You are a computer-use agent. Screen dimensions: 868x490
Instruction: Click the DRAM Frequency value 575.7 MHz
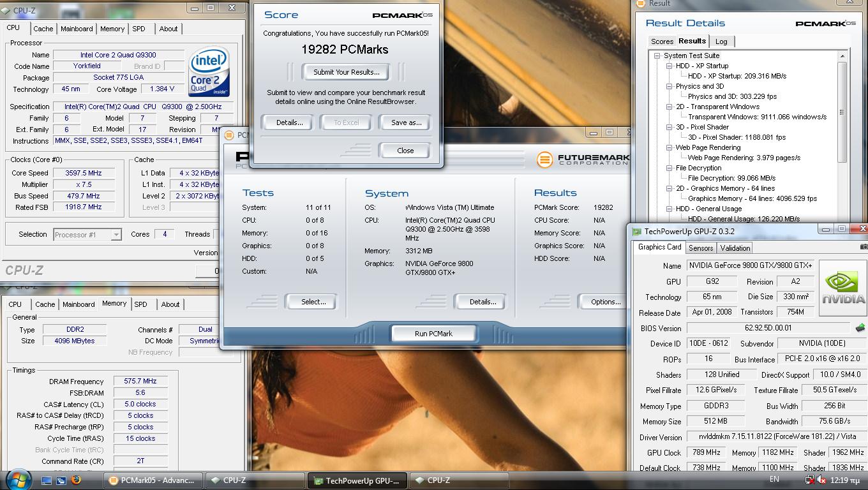pos(140,382)
